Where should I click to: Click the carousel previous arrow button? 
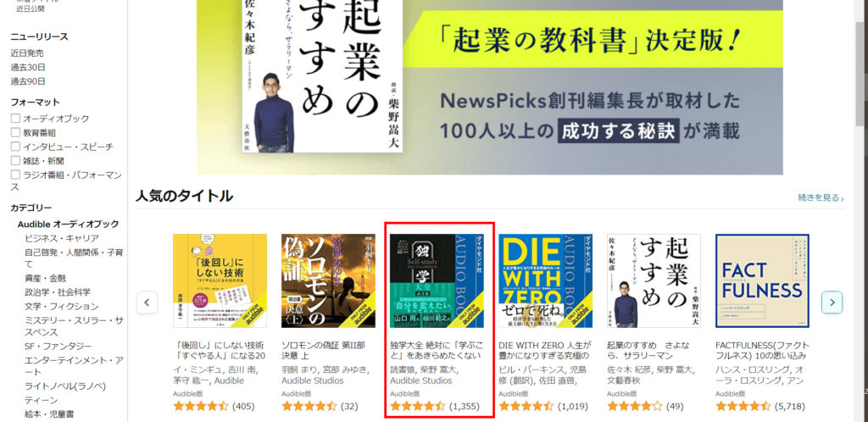pyautogui.click(x=147, y=303)
